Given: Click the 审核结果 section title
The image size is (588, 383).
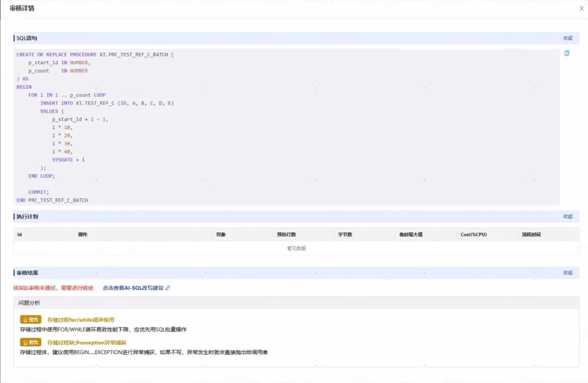Looking at the screenshot, I should tap(27, 273).
